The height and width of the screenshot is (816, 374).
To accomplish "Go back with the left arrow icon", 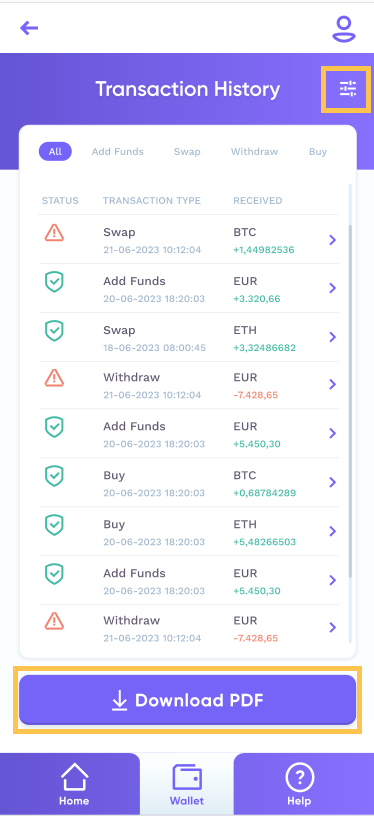I will click(29, 28).
